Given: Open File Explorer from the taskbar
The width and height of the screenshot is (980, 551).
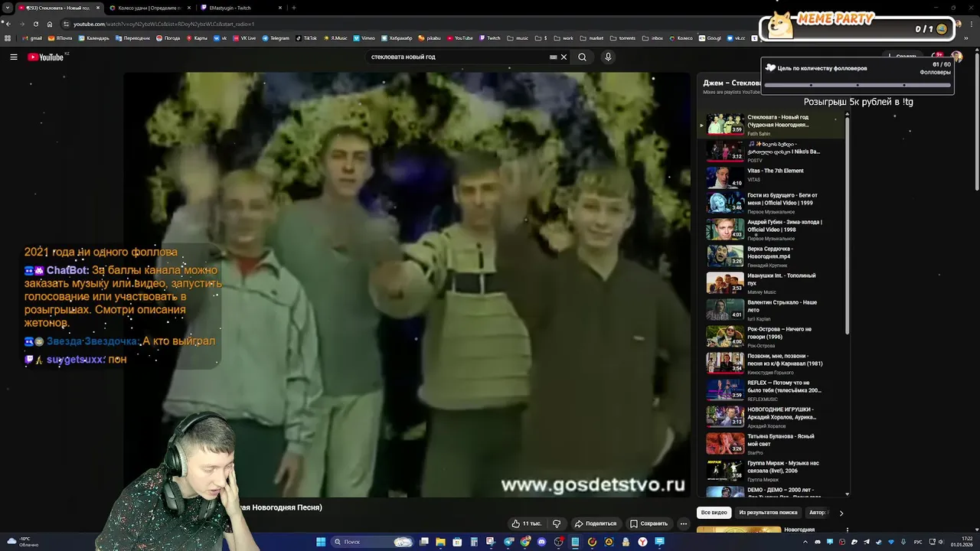Looking at the screenshot, I should (x=441, y=542).
